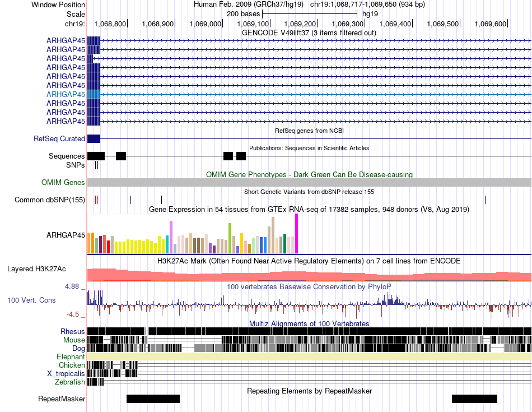Image resolution: width=532 pixels, height=412 pixels.
Task: Click the tallest magenta GTEx expression bar
Action: (x=297, y=234)
